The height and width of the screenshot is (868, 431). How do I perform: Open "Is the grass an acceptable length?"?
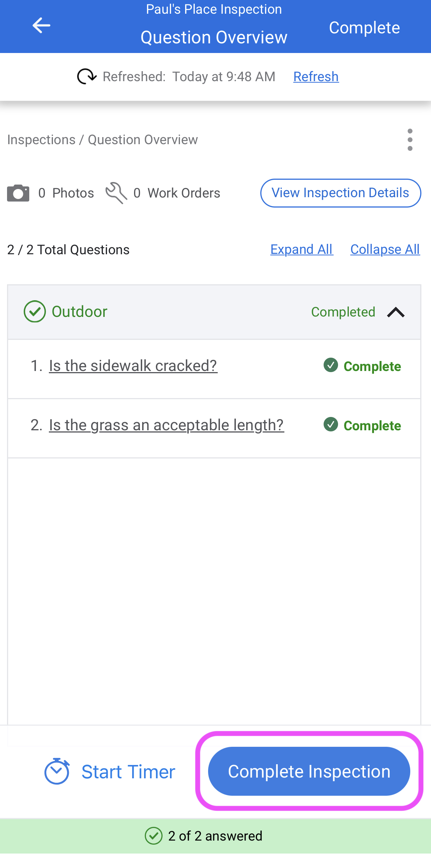tap(166, 425)
